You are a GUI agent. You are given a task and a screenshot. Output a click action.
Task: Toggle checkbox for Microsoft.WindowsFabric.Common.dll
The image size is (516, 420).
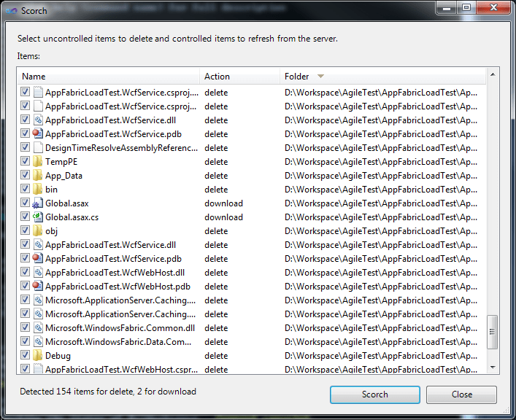[26, 328]
